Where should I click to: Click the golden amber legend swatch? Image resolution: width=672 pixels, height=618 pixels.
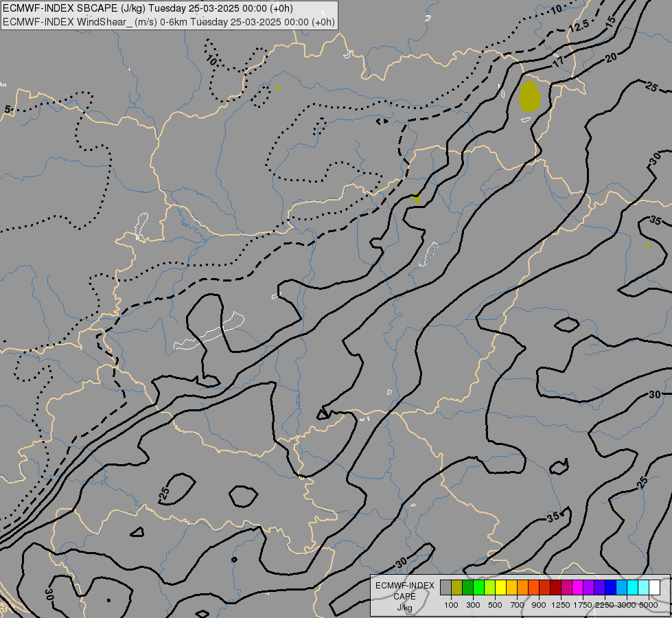point(511,588)
